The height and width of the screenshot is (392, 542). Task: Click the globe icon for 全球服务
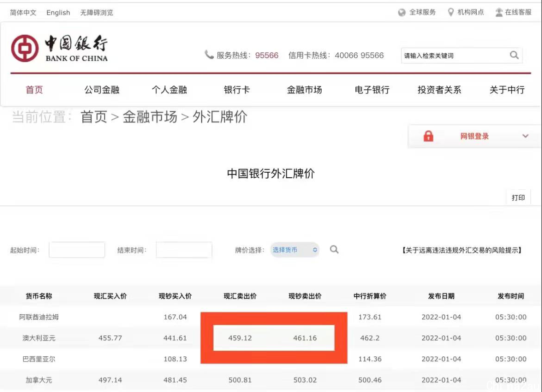(x=401, y=13)
